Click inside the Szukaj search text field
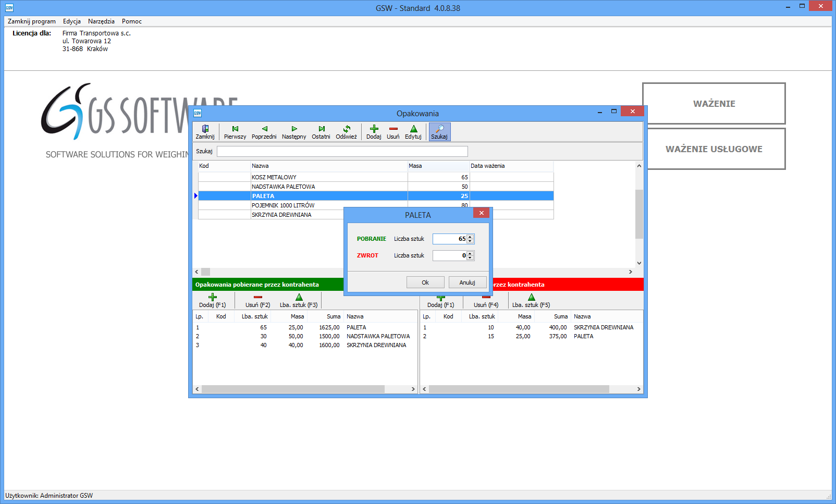 (342, 151)
